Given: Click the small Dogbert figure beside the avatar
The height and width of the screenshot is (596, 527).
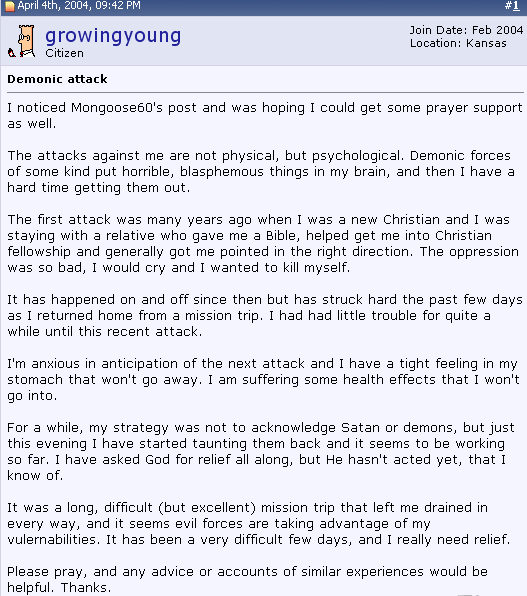Looking at the screenshot, I should pyautogui.click(x=11, y=53).
